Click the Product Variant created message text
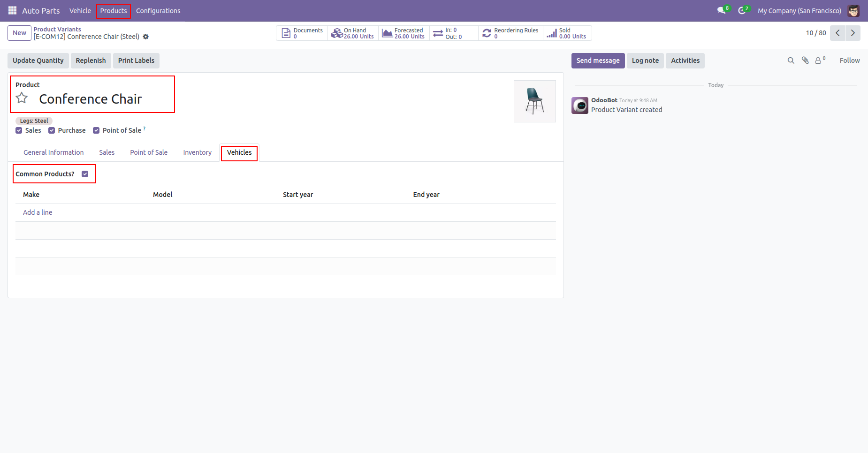868x453 pixels. tap(627, 110)
